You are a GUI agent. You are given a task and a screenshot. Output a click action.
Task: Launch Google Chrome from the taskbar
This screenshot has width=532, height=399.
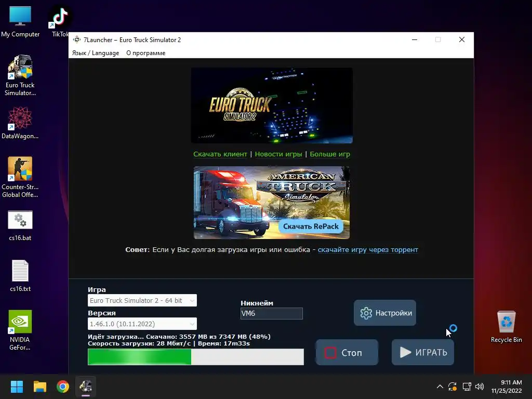click(x=63, y=387)
